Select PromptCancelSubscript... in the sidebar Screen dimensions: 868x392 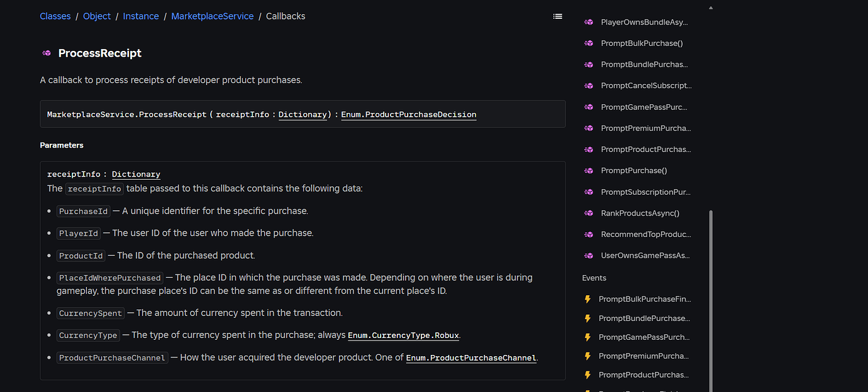[646, 85]
